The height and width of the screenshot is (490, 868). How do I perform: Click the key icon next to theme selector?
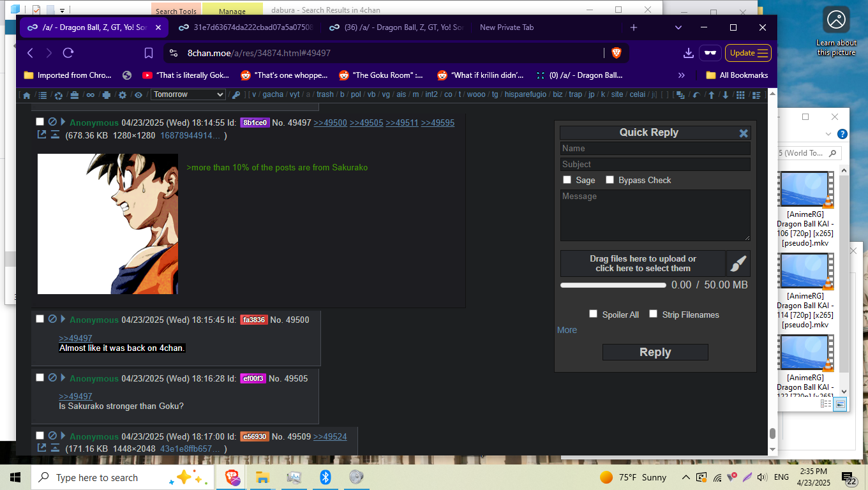(x=236, y=95)
